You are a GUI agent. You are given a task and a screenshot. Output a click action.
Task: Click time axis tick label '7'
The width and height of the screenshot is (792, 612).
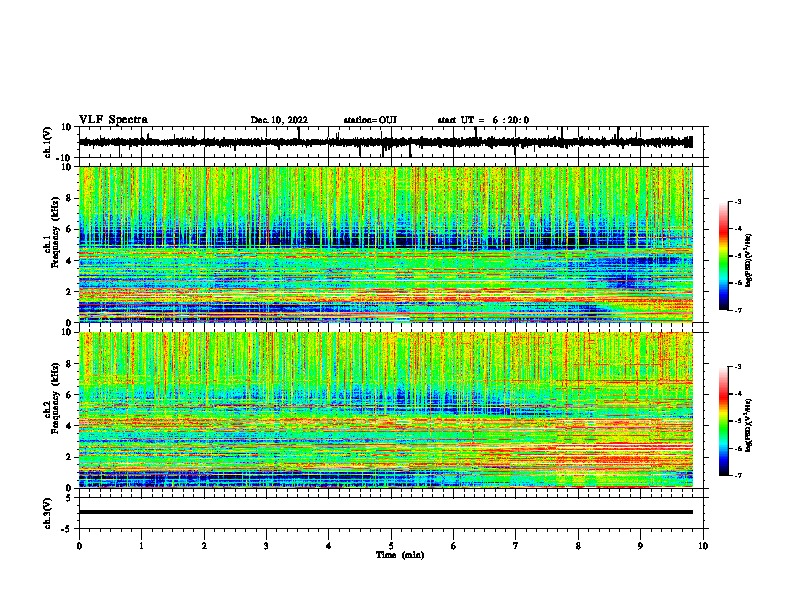pos(516,546)
